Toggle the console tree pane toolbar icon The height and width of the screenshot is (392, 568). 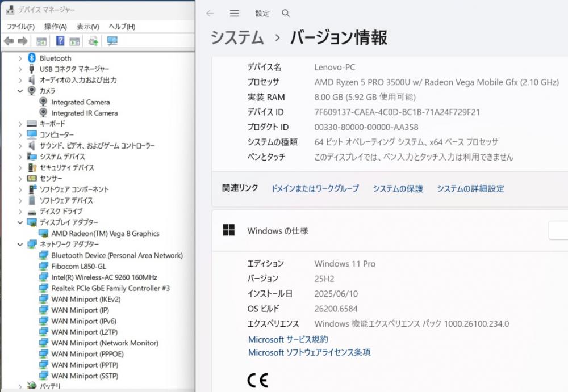click(41, 41)
